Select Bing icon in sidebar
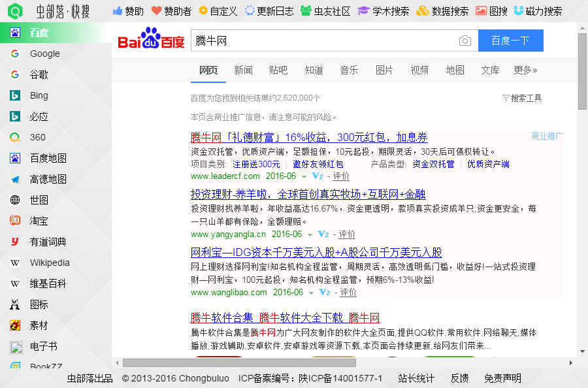The width and height of the screenshot is (588, 388). click(15, 95)
